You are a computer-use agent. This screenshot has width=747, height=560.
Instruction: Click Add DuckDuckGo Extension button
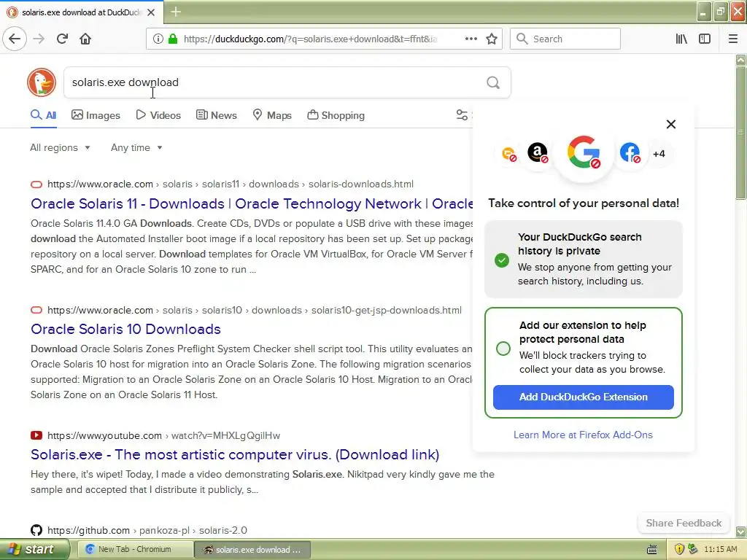(583, 397)
